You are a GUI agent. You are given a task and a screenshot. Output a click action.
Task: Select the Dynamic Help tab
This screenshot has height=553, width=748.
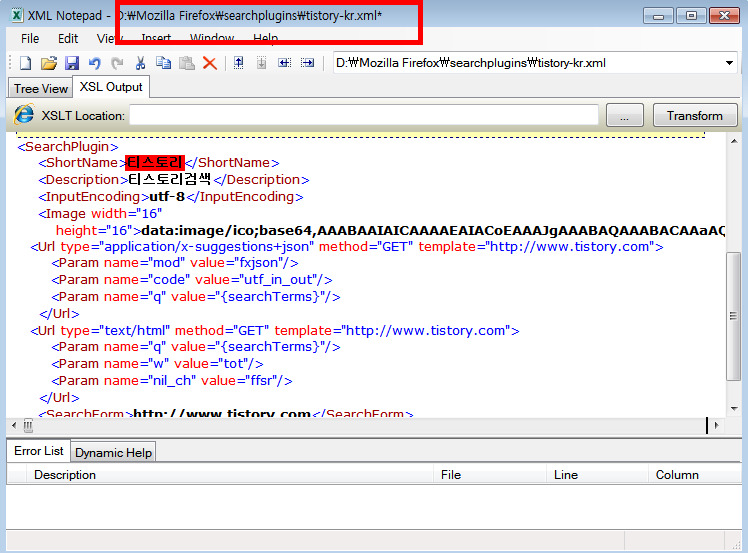pos(114,452)
